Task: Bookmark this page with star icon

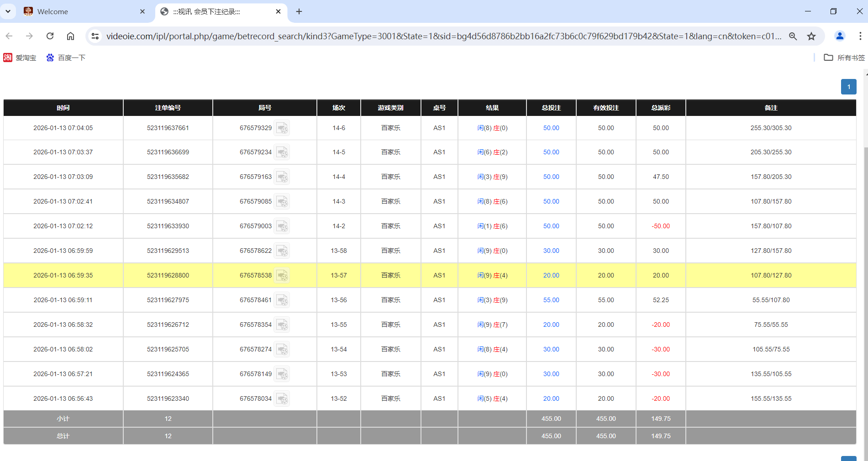Action: pos(811,36)
